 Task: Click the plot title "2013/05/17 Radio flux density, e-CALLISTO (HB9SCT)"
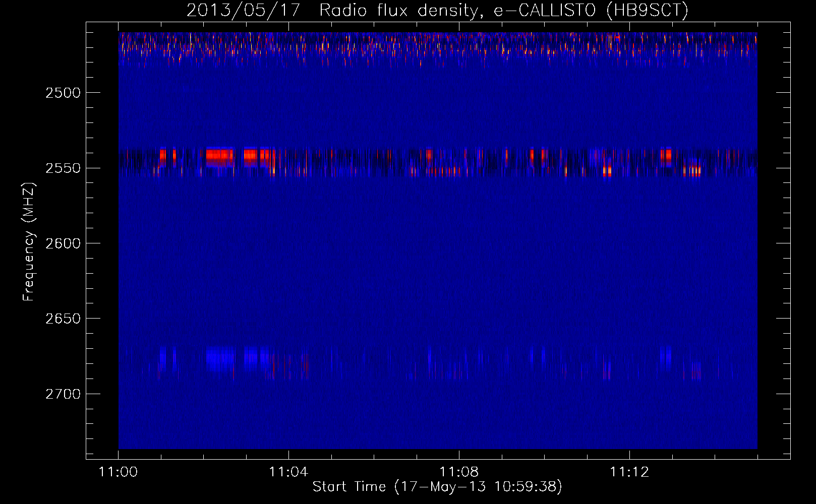pyautogui.click(x=437, y=11)
